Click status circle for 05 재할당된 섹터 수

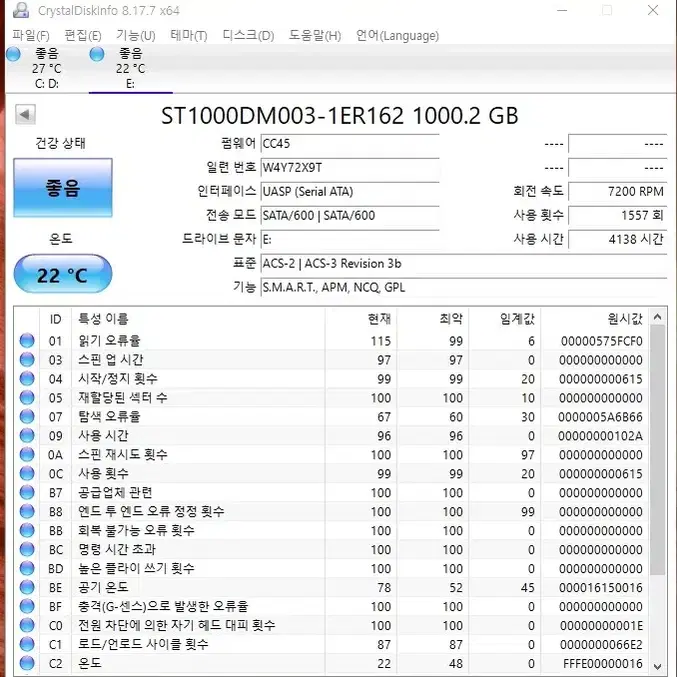point(27,398)
